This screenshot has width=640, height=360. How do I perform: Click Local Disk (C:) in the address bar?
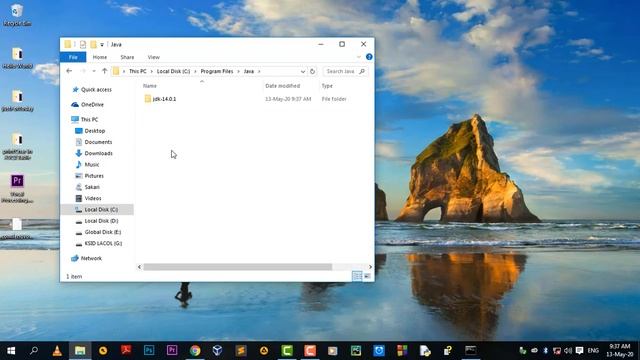pos(173,71)
